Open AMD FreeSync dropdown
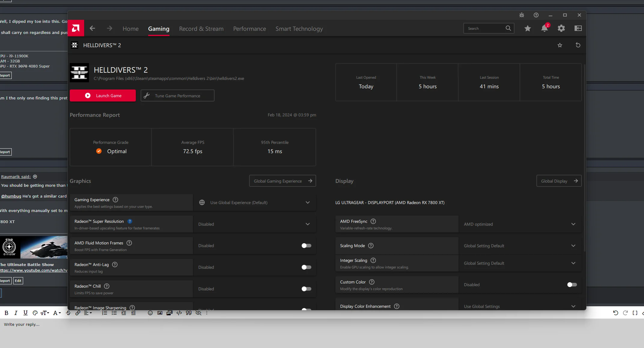This screenshot has height=348, width=644. pyautogui.click(x=520, y=224)
